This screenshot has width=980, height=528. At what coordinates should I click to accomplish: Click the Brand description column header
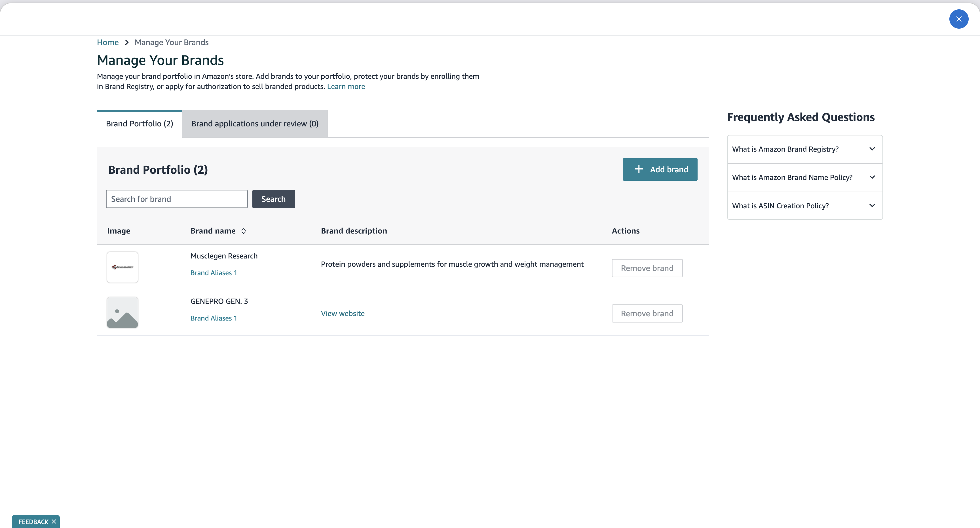click(x=354, y=231)
